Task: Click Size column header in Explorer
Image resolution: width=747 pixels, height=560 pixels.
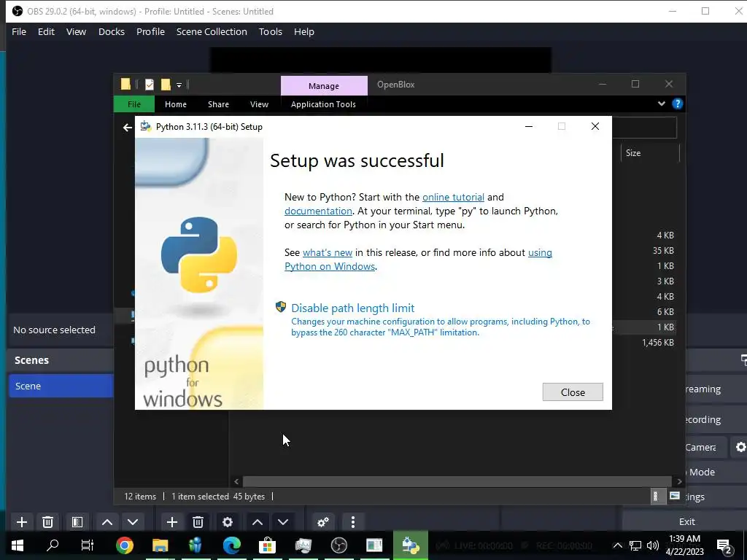Action: pyautogui.click(x=650, y=153)
